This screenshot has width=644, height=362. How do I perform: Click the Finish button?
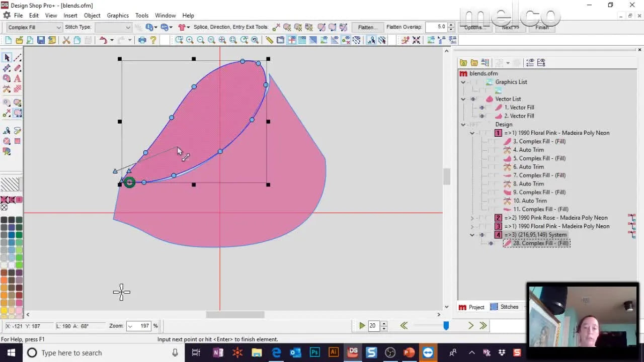(542, 27)
